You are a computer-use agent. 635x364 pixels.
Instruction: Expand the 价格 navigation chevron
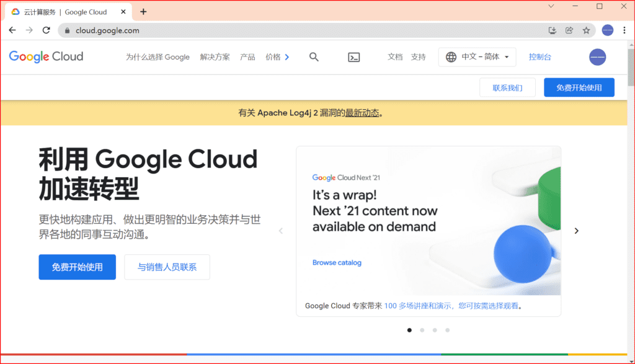(287, 56)
